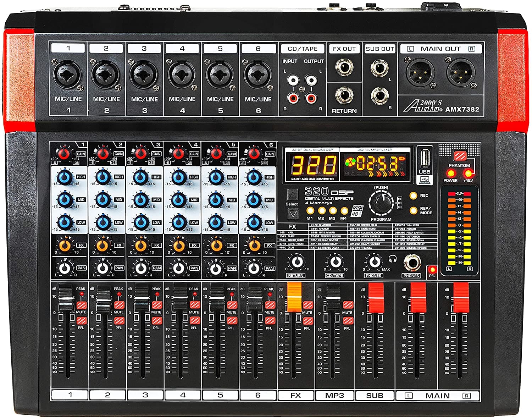Click the PHONES volume knob
This screenshot has height=419, width=532.
click(374, 262)
